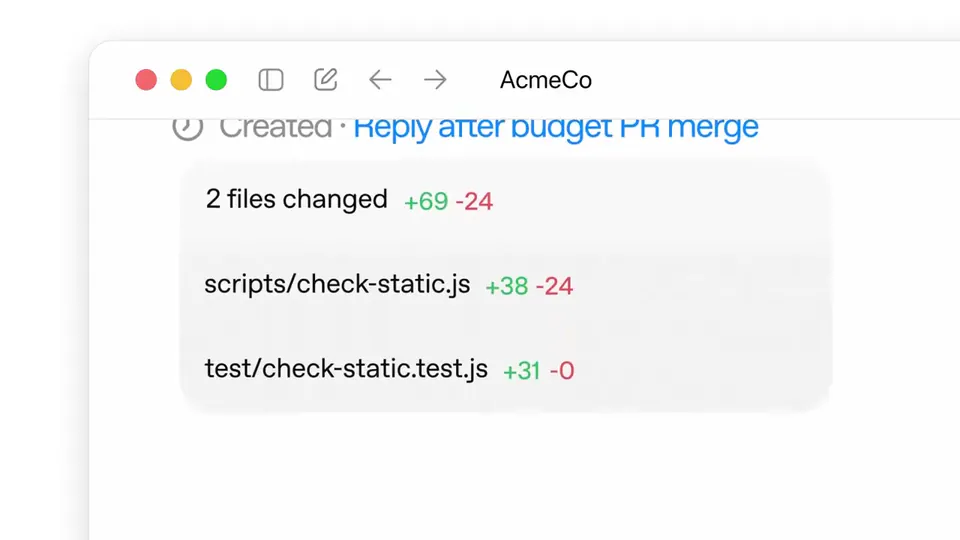Expand the 2 files changed header

tap(506, 200)
